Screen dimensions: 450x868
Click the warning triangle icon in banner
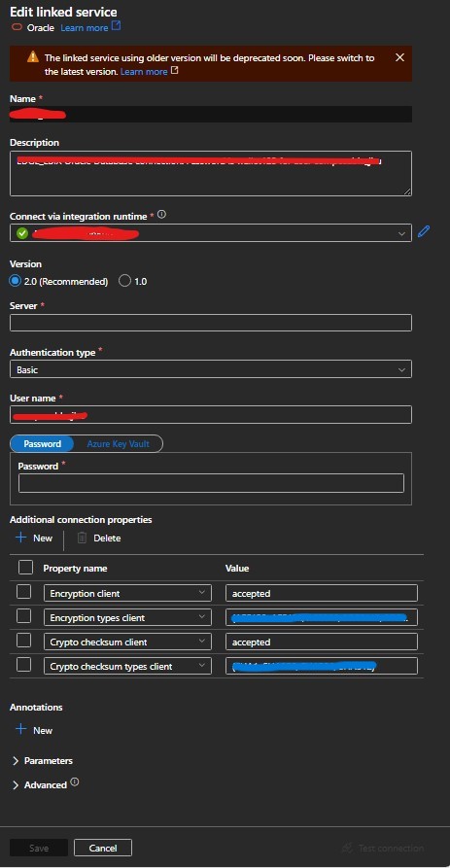pyautogui.click(x=33, y=57)
